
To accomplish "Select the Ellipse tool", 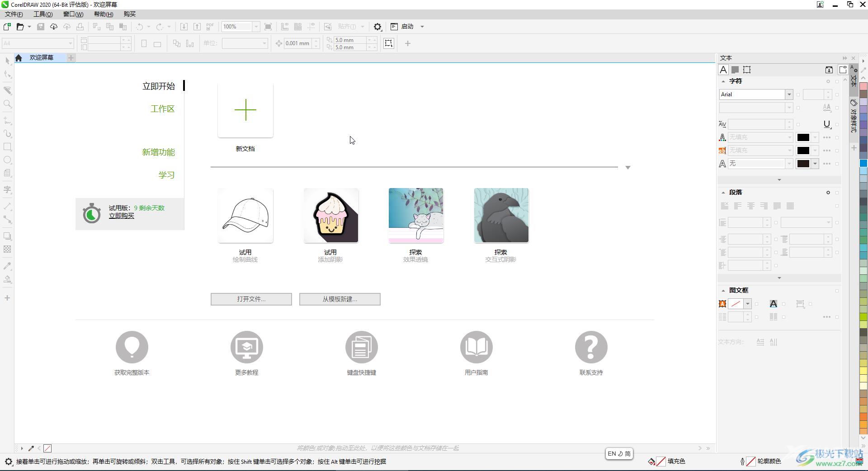I will tap(7, 160).
